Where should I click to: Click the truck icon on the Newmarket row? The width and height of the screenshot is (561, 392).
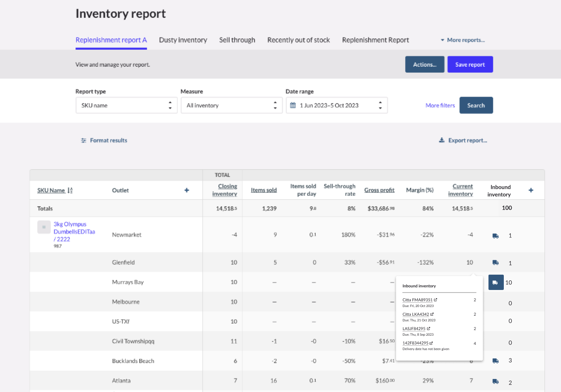click(495, 235)
